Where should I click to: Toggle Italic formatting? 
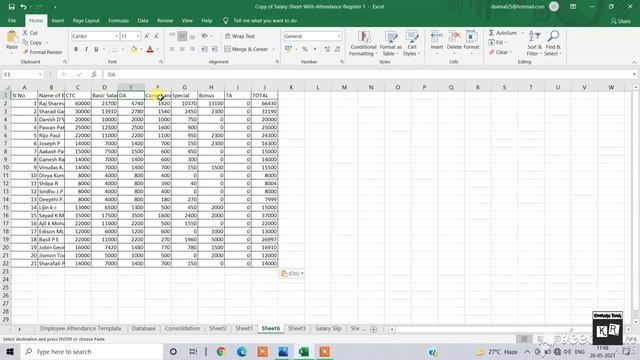[86, 49]
